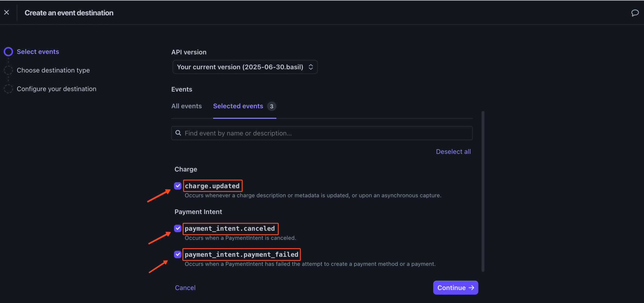
Task: Click the Select events step circle indicator
Action: 8,52
